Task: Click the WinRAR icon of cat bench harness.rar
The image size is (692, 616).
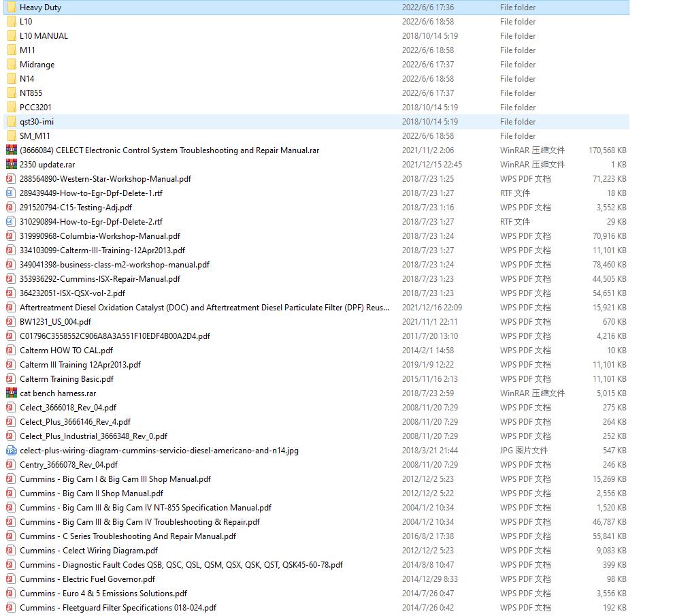Action: point(12,393)
